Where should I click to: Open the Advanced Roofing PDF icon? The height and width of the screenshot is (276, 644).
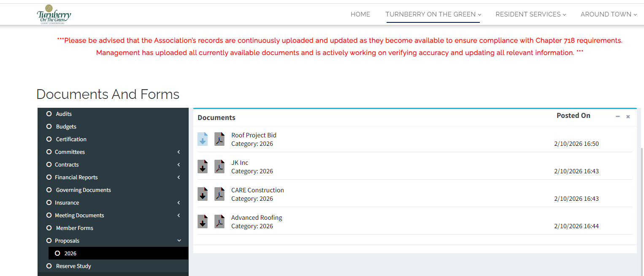[x=219, y=221]
